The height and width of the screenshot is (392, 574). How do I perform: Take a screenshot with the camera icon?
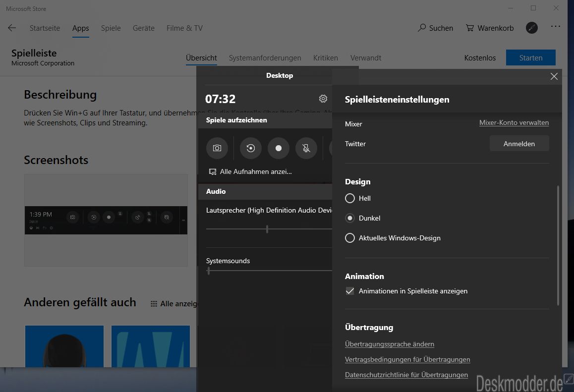(x=217, y=148)
